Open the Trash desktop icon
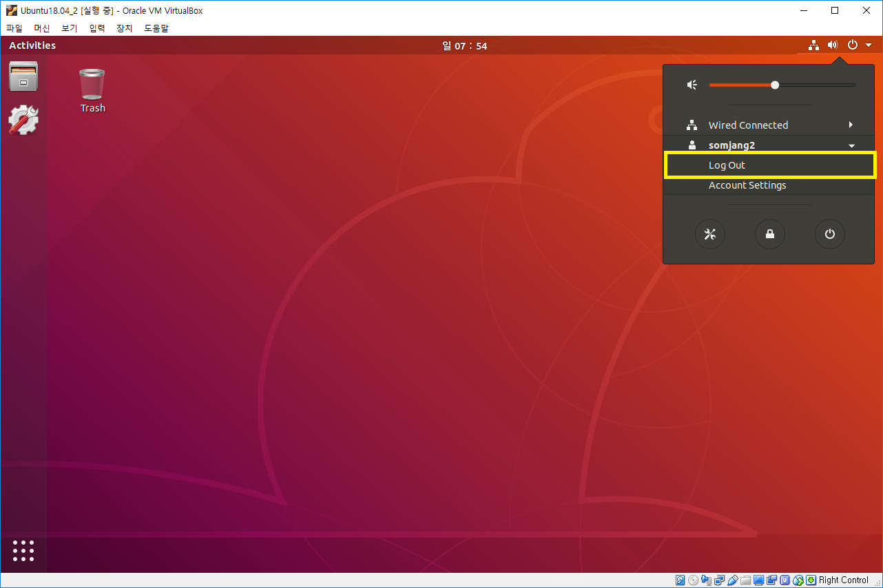 click(92, 83)
